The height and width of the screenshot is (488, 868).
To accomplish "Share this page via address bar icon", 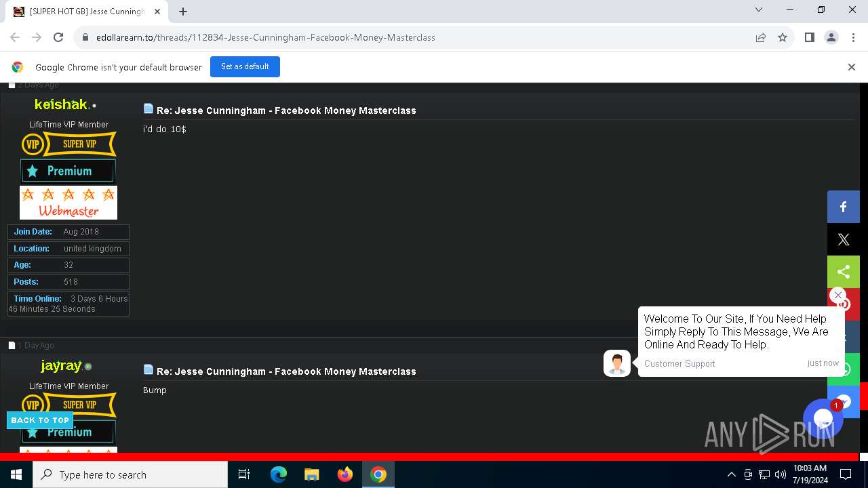I will pyautogui.click(x=761, y=37).
